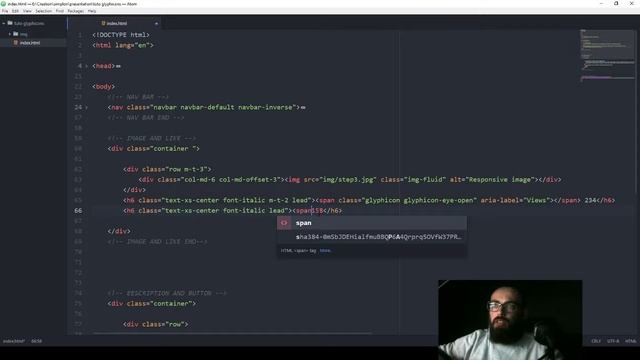Click the div class="row" line near bottom

click(156, 324)
